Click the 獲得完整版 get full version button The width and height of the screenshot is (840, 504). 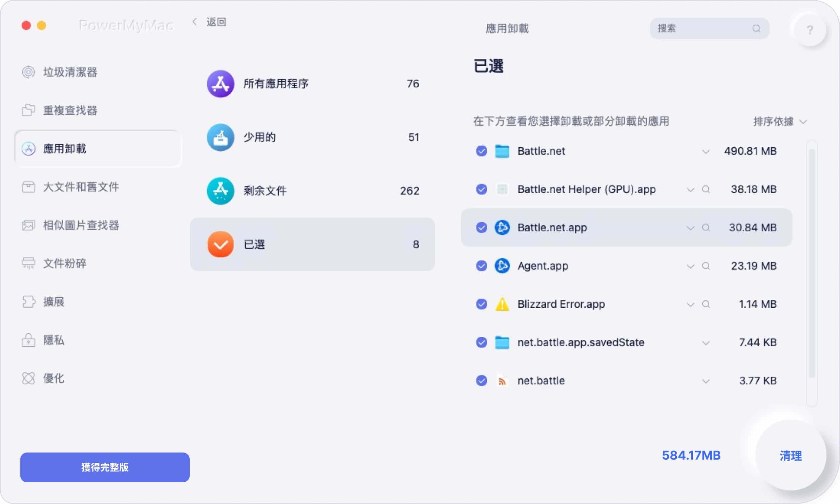105,467
